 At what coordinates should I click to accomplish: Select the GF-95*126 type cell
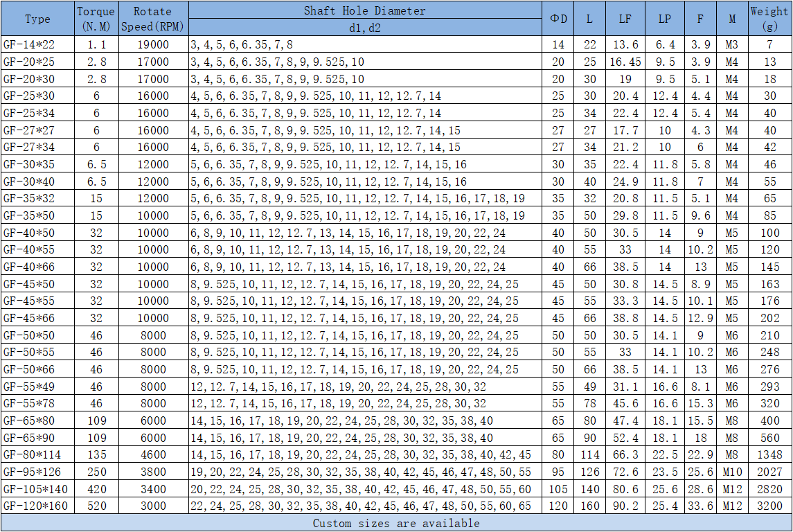click(x=38, y=472)
